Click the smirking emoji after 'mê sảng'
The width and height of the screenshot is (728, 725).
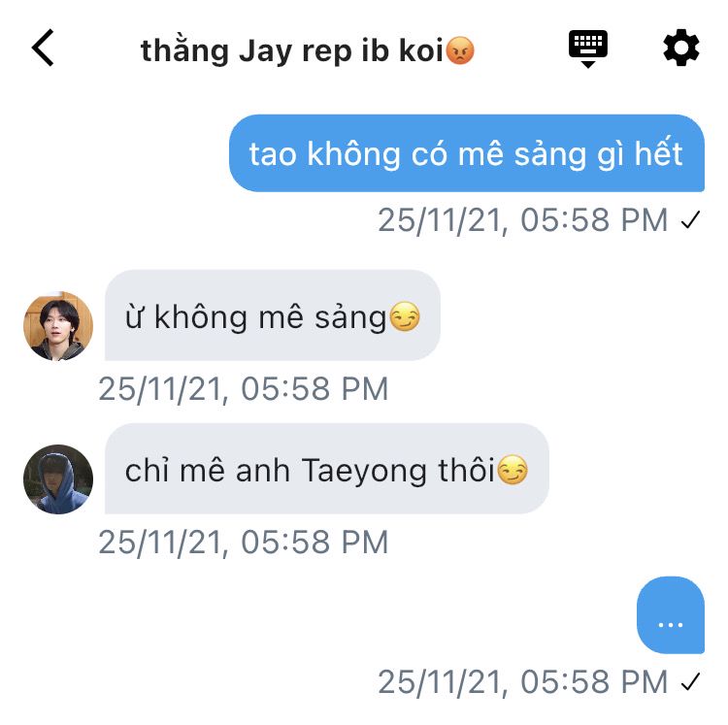[405, 316]
